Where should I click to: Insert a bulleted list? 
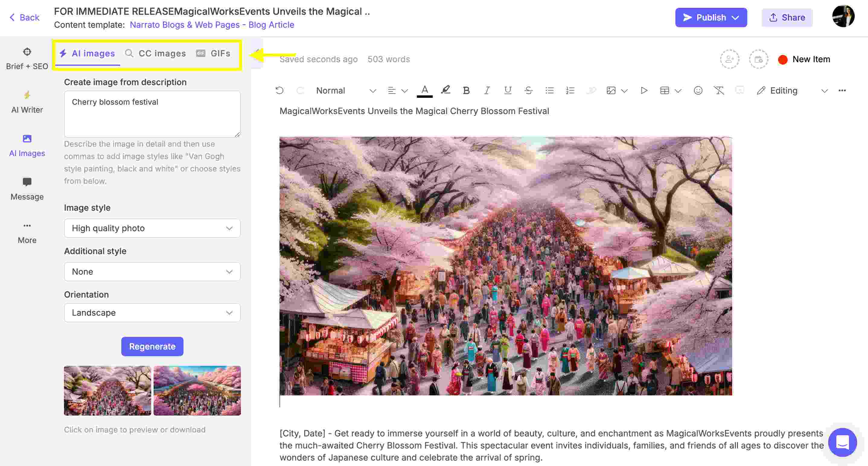tap(549, 90)
